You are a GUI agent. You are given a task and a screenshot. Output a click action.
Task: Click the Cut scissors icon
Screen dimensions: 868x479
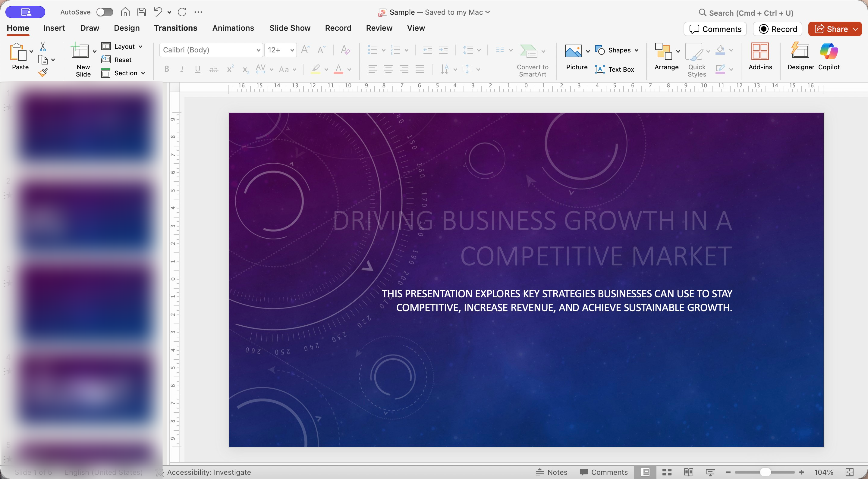point(43,46)
